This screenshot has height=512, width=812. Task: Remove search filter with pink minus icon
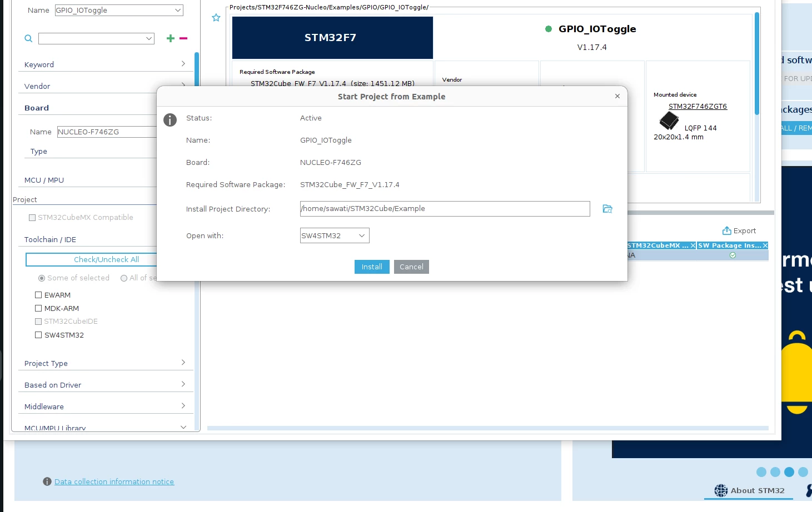click(x=183, y=38)
